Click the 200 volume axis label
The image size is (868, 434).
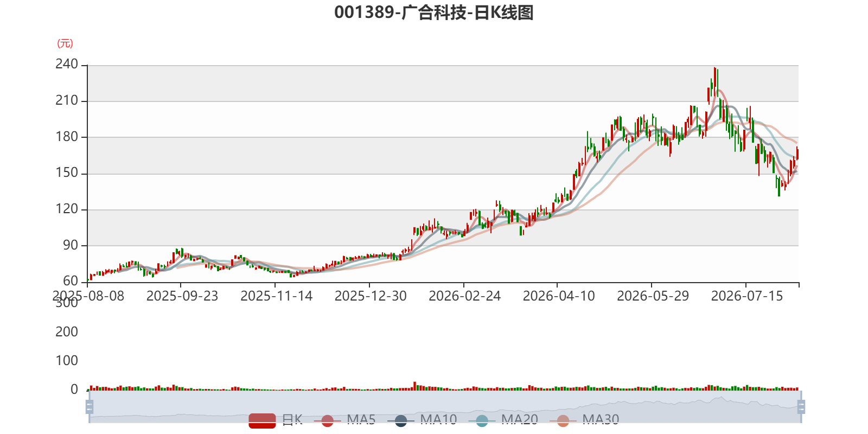[x=67, y=332]
